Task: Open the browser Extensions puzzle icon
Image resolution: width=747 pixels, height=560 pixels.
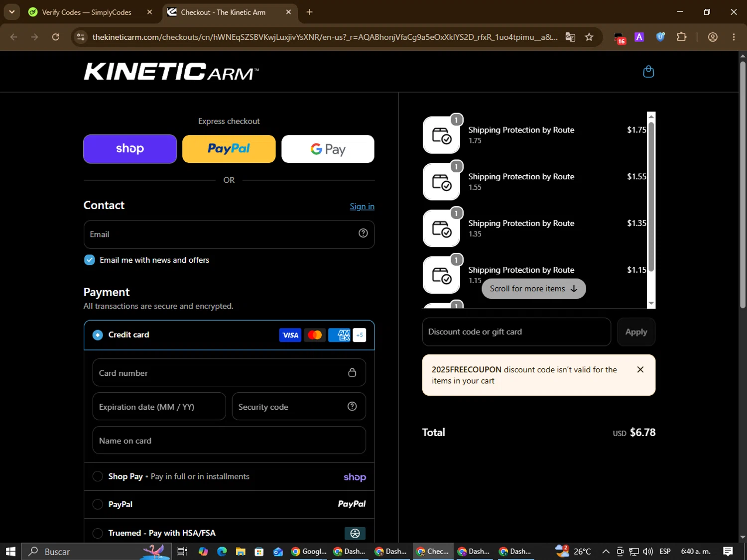Action: [682, 37]
